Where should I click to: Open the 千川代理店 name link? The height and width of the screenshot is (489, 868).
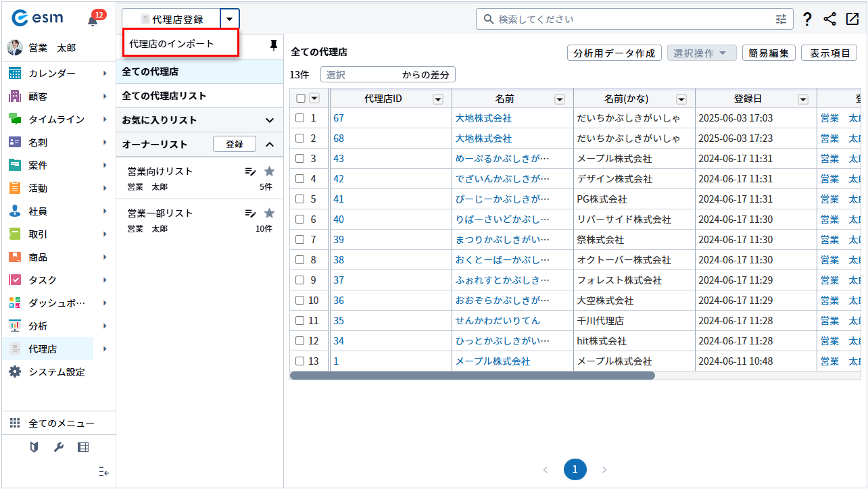tap(498, 321)
